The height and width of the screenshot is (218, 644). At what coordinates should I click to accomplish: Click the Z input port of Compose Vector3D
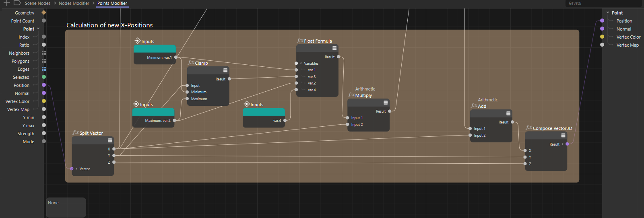point(525,164)
